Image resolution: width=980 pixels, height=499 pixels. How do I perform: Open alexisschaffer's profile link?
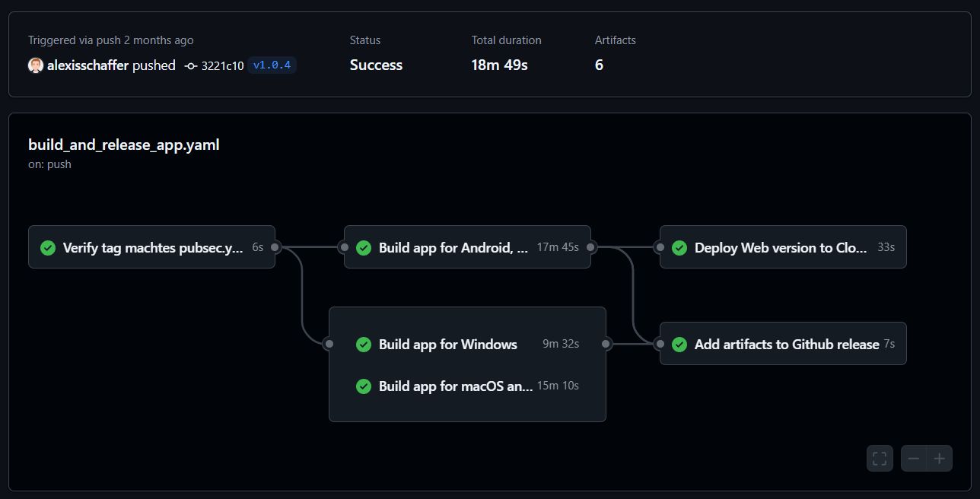(86, 65)
